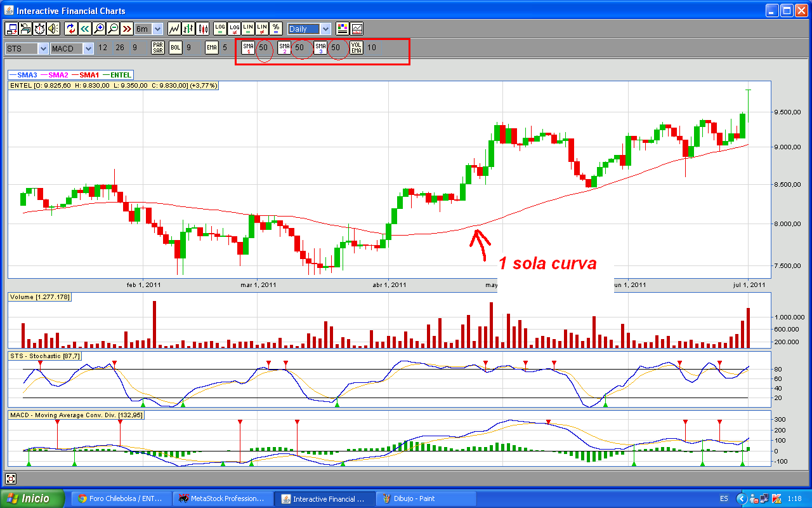Click the teal scroll-back double arrow
This screenshot has width=812, height=508.
[x=84, y=29]
